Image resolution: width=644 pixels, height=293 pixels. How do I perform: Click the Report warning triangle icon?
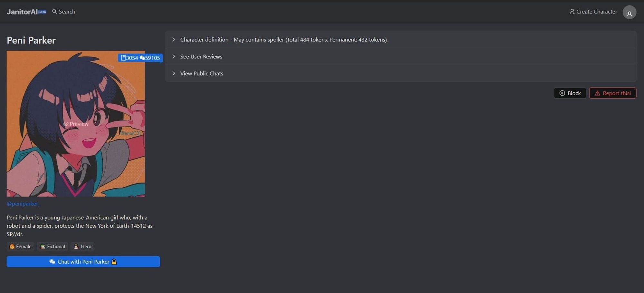tap(597, 93)
